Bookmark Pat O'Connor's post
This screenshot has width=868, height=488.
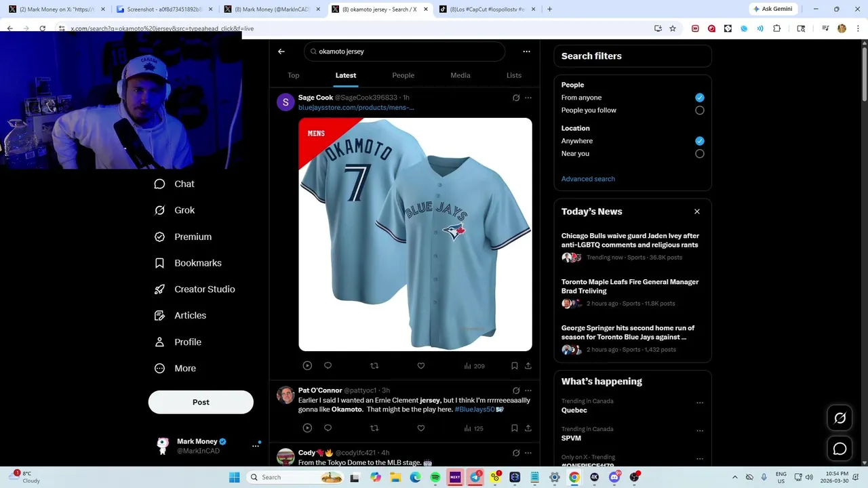(515, 428)
